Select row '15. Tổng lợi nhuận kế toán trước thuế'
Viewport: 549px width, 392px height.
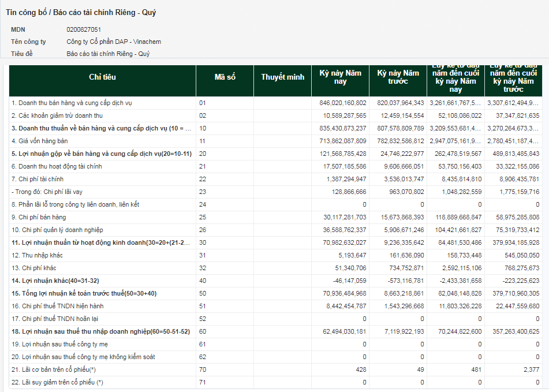[x=275, y=293]
